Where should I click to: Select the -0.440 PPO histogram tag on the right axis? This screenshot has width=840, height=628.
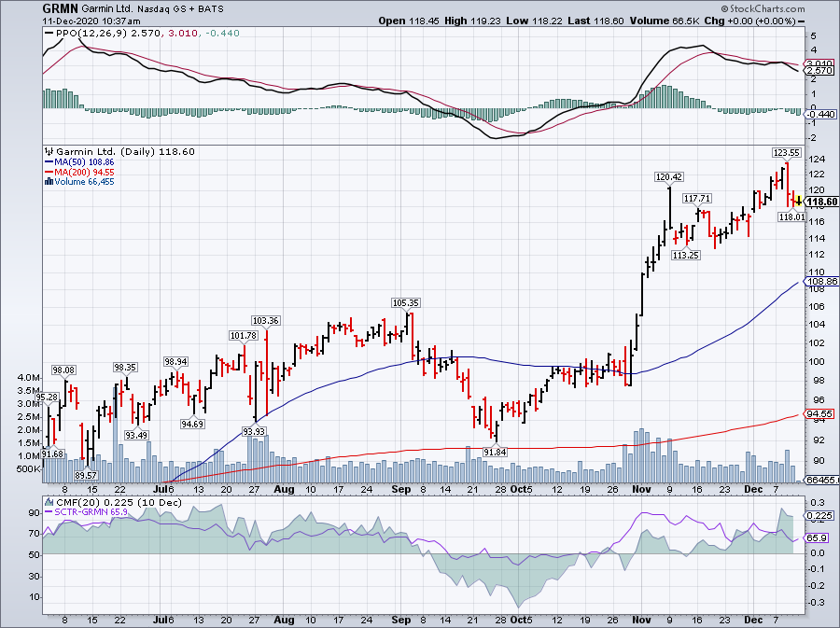(820, 114)
